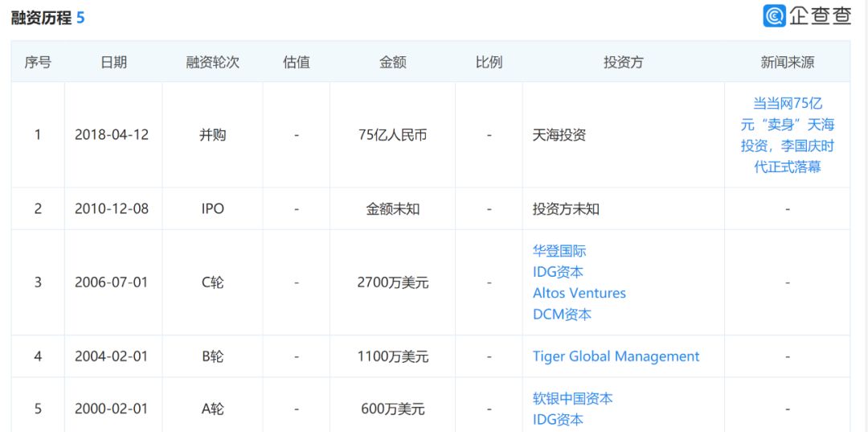The height and width of the screenshot is (432, 868).
Task: Click the 日期 column header
Action: click(113, 62)
